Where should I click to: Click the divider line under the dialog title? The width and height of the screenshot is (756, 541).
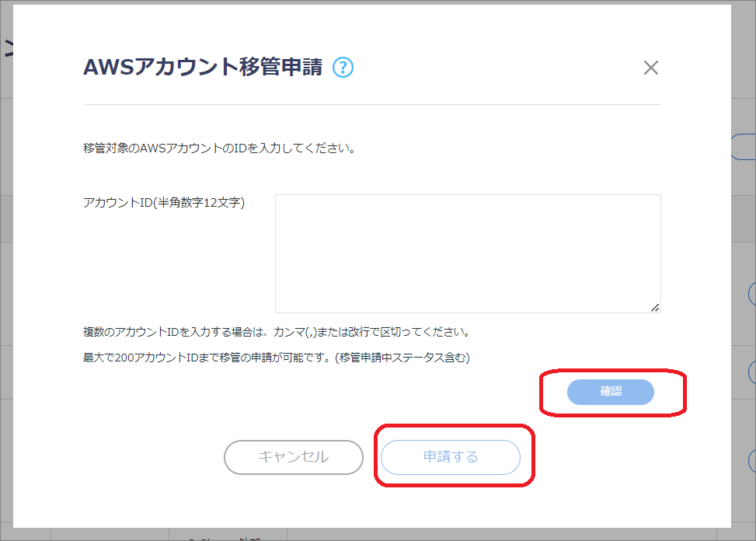click(x=371, y=104)
